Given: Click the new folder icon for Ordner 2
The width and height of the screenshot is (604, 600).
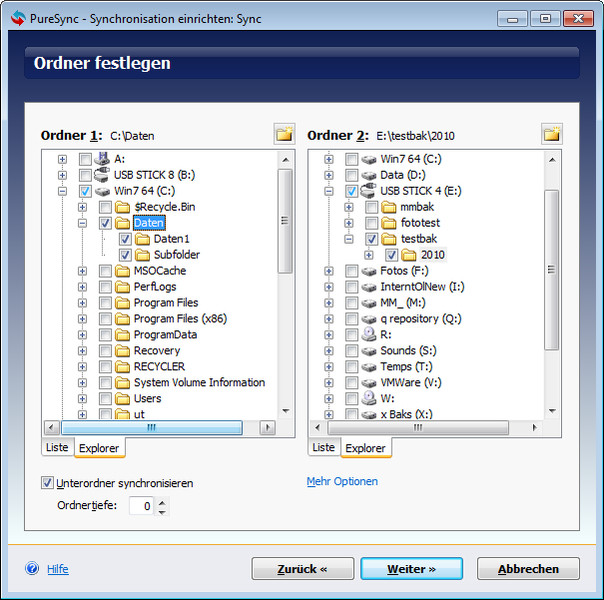Looking at the screenshot, I should click(x=552, y=134).
